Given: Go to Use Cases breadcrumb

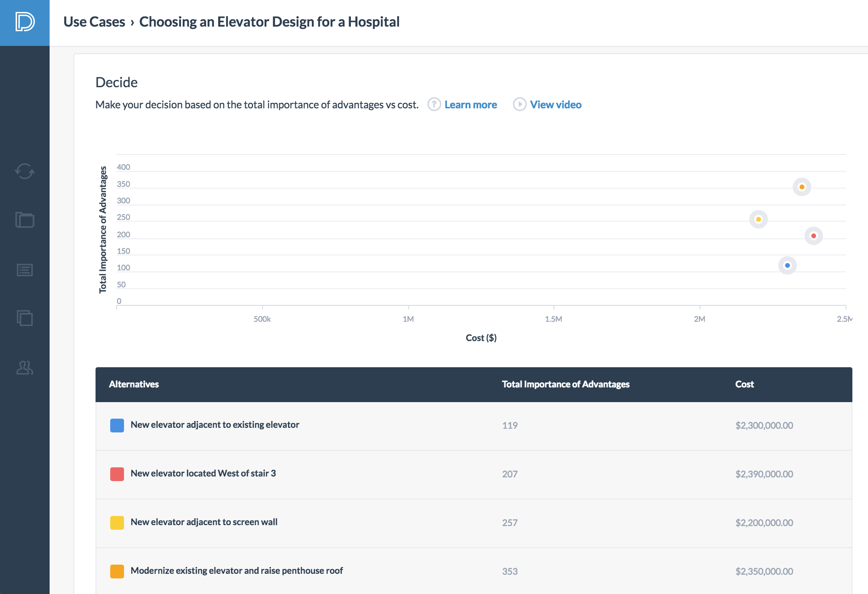Looking at the screenshot, I should pos(94,22).
